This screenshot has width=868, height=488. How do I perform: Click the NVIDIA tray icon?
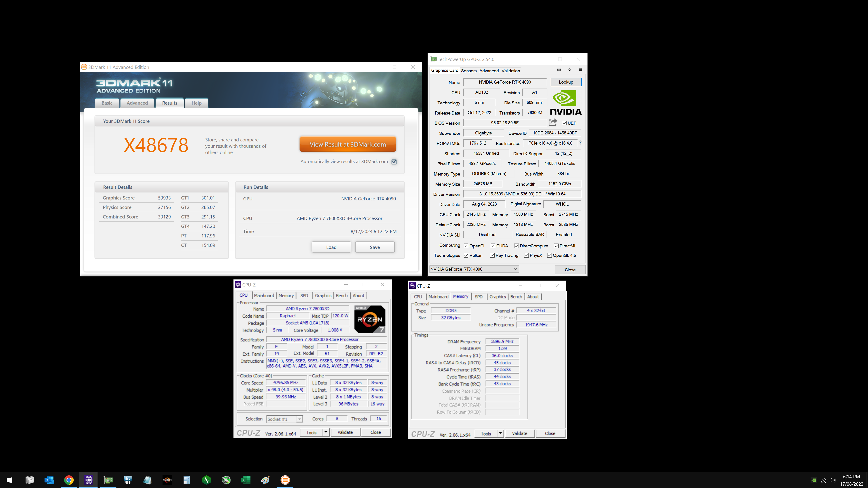point(814,480)
